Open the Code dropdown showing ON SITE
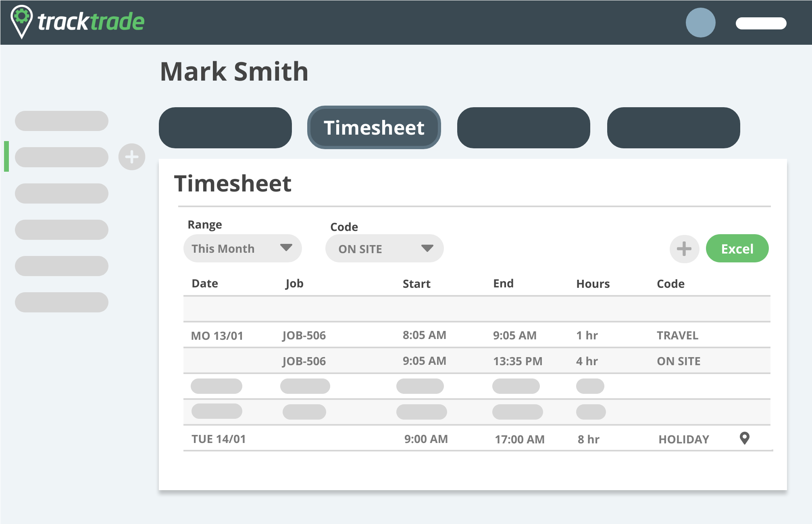Screen dimensions: 812x524 coord(384,248)
